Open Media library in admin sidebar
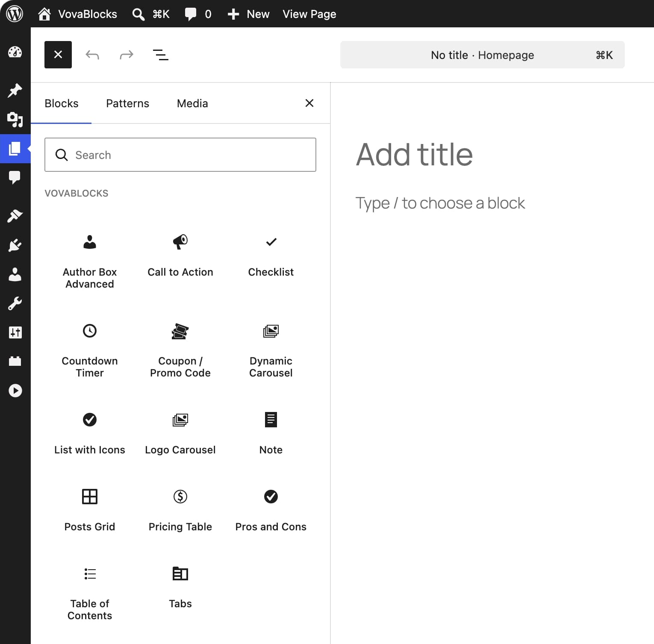This screenshot has width=654, height=644. 15,120
